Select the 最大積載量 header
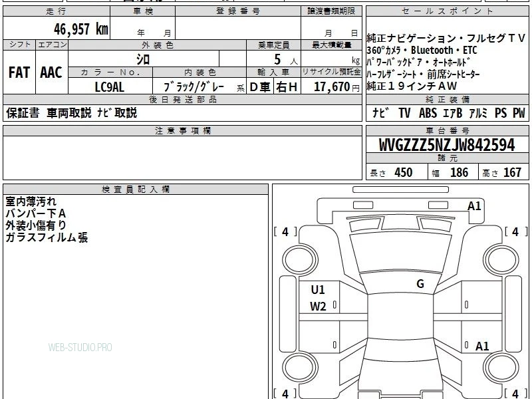 click(x=331, y=45)
